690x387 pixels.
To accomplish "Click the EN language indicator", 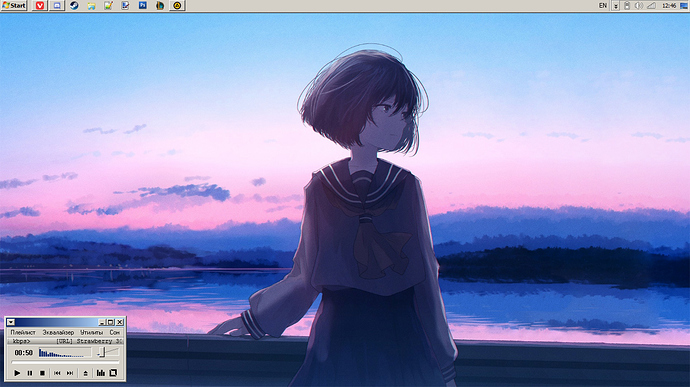I will (x=603, y=5).
